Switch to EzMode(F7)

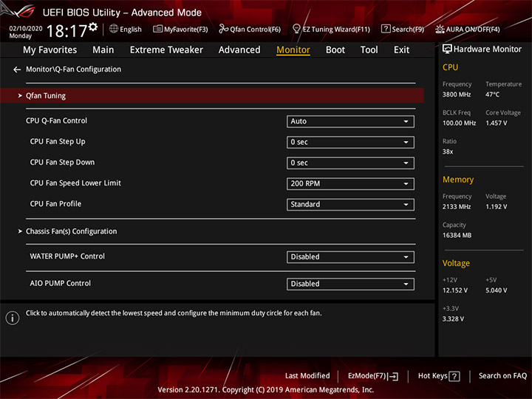pos(366,376)
